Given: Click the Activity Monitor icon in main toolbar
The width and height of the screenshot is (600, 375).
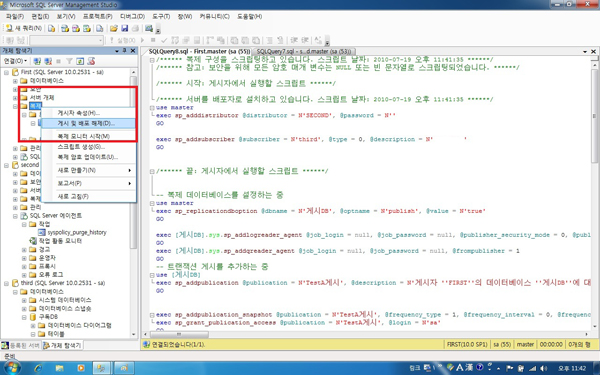Looking at the screenshot, I should click(149, 28).
